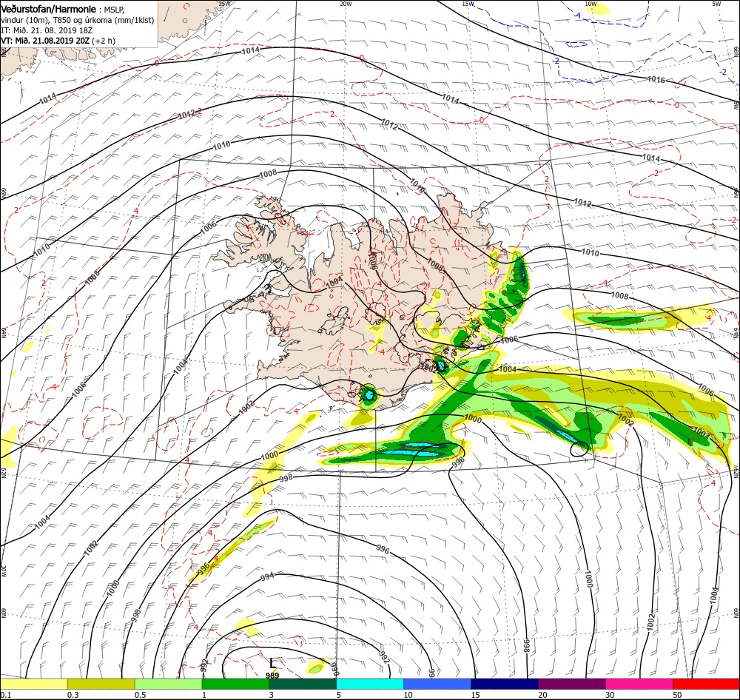Click the '15W' longitude label
This screenshot has width=740, height=700.
tap(468, 4)
